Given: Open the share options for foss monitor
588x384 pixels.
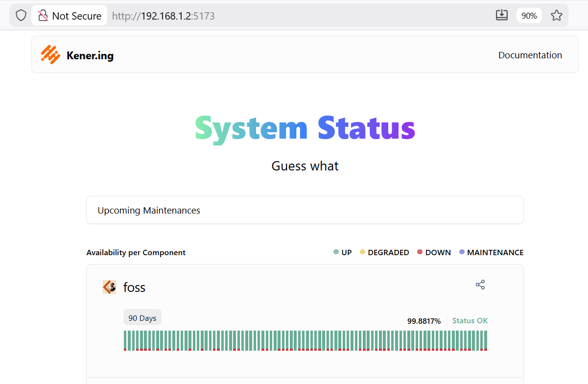Looking at the screenshot, I should click(480, 284).
